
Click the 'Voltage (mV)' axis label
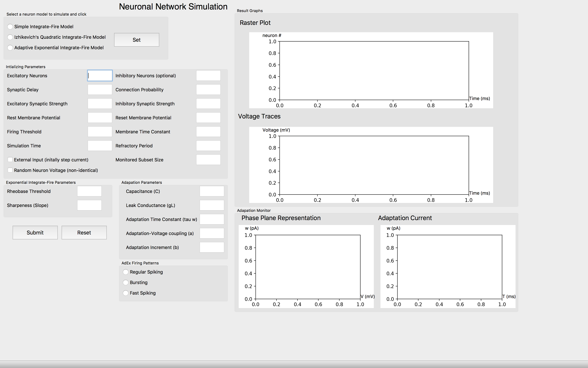[x=276, y=130]
